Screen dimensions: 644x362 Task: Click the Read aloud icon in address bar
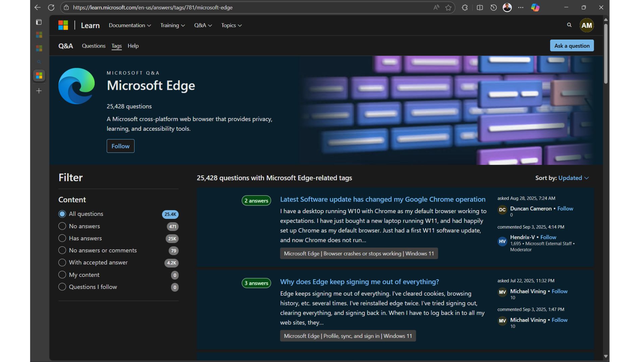pyautogui.click(x=436, y=7)
